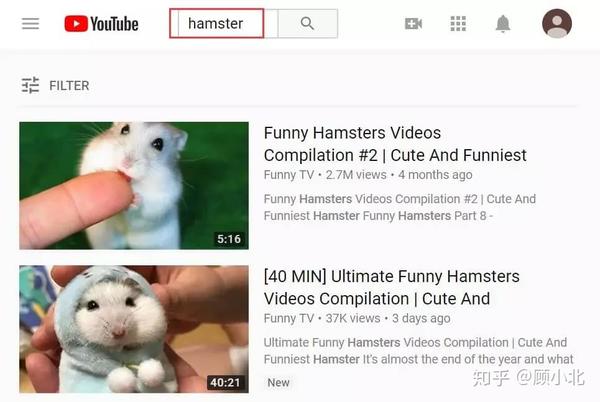Expand the FILTER options
This screenshot has width=600, height=402.
click(x=69, y=86)
